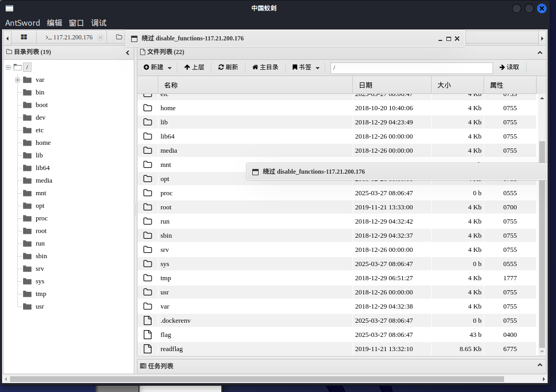This screenshot has height=392, width=556.
Task: Open the 编辑 menu
Action: (x=54, y=23)
